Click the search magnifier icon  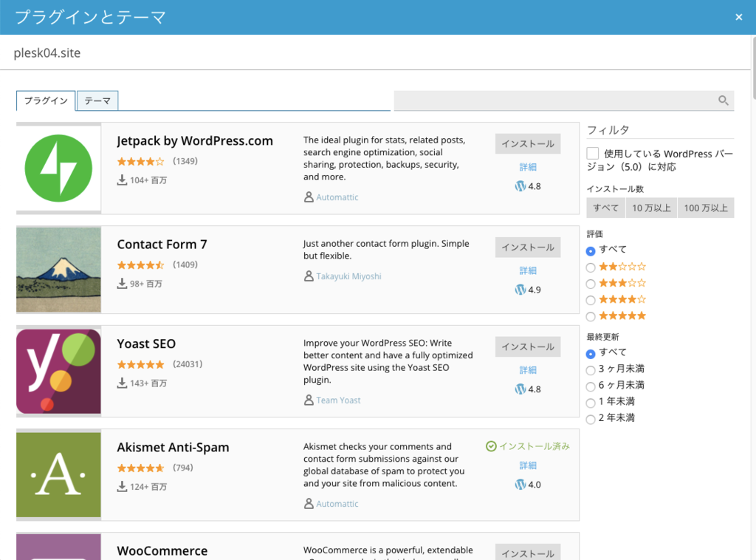click(723, 100)
